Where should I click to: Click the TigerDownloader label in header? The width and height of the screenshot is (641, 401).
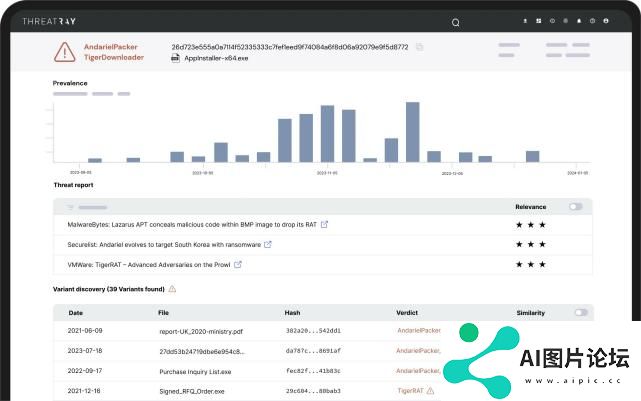point(114,57)
